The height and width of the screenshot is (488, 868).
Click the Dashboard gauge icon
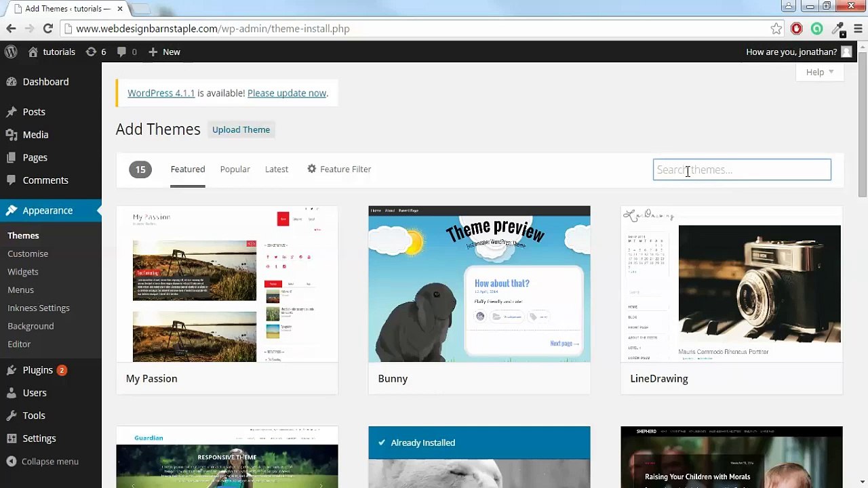click(12, 81)
